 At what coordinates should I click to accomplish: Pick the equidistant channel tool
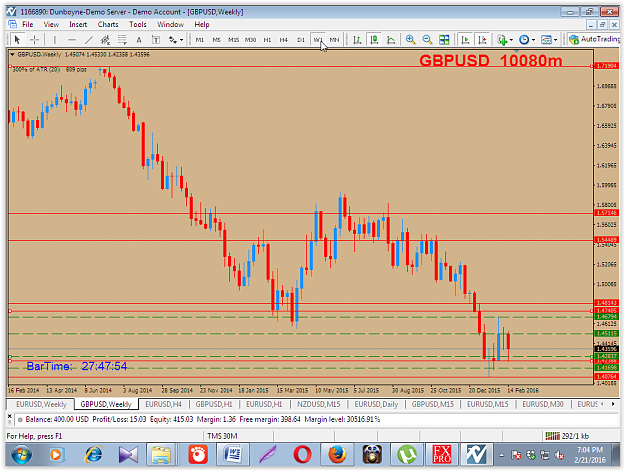coord(105,39)
